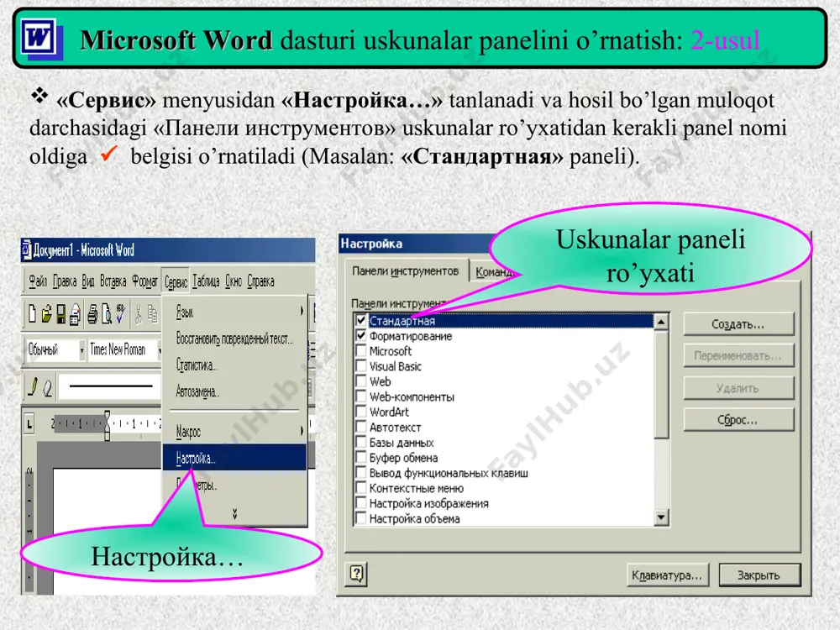Viewport: 840px width, 630px height.
Task: Click the Создать... button
Action: point(738,324)
